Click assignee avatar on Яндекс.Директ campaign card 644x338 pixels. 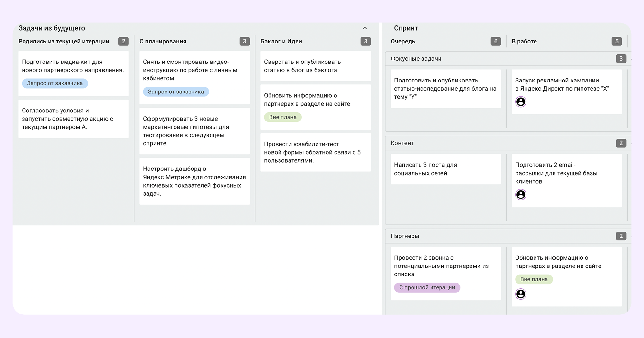coord(521,102)
